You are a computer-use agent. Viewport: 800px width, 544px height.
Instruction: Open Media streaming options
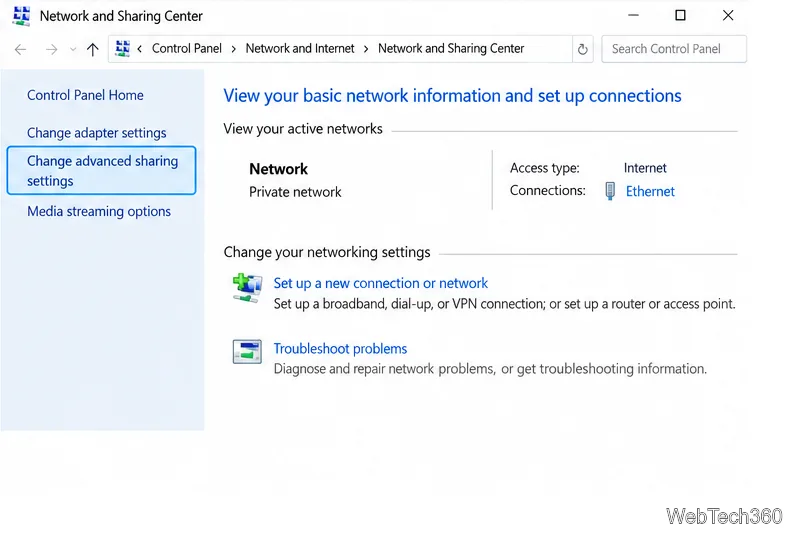point(99,211)
